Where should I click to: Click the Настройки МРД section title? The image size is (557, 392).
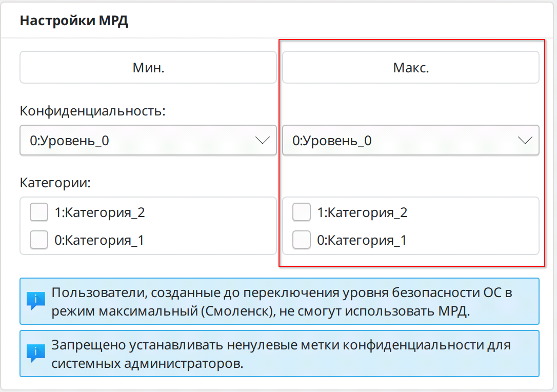point(74,22)
